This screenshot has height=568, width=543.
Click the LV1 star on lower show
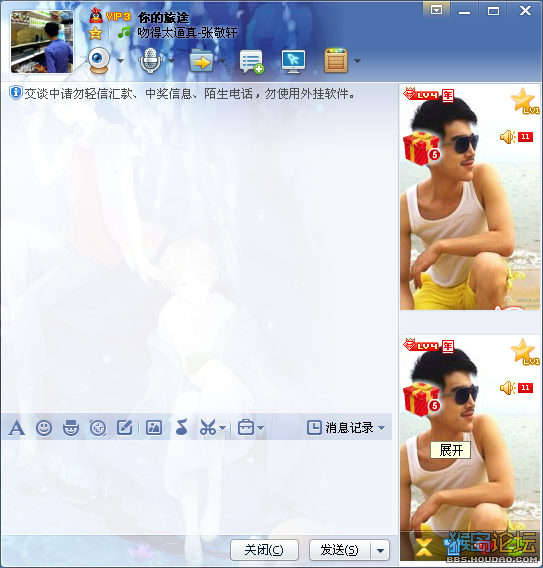tap(525, 352)
